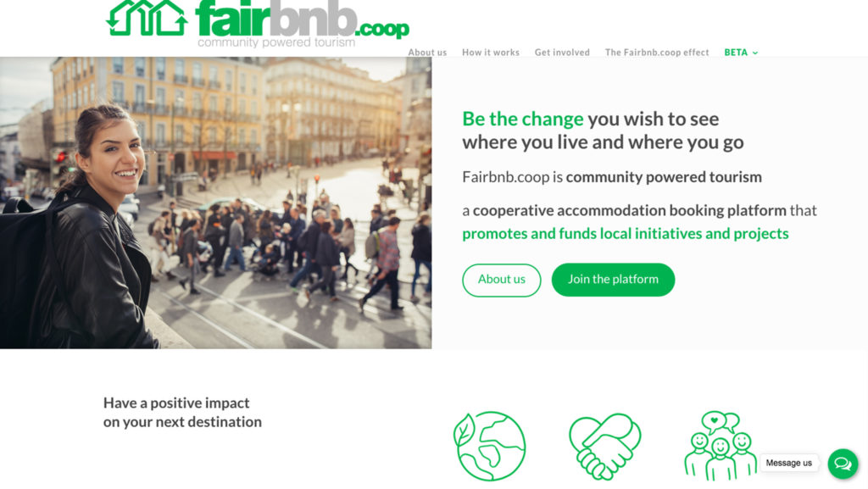
Task: Click the community people with speech bubbles icon
Action: [x=721, y=446]
